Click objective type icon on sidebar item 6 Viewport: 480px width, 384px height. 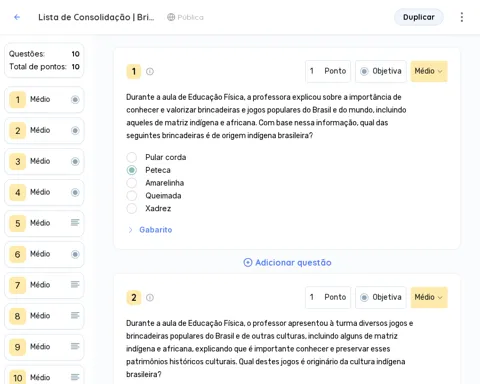click(x=75, y=254)
